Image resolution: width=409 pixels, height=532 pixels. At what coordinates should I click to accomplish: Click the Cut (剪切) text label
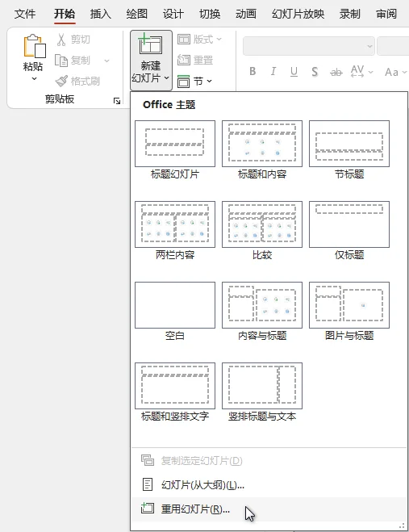[81, 40]
